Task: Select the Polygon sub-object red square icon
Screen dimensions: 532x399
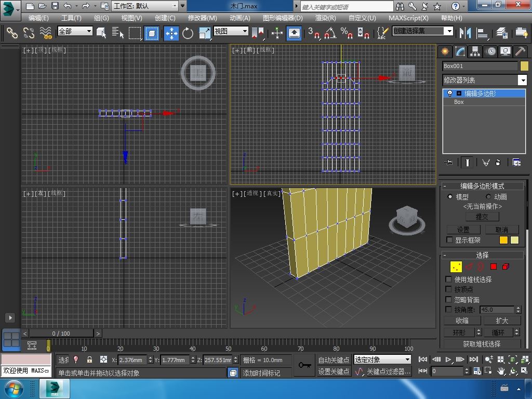Action: click(494, 267)
